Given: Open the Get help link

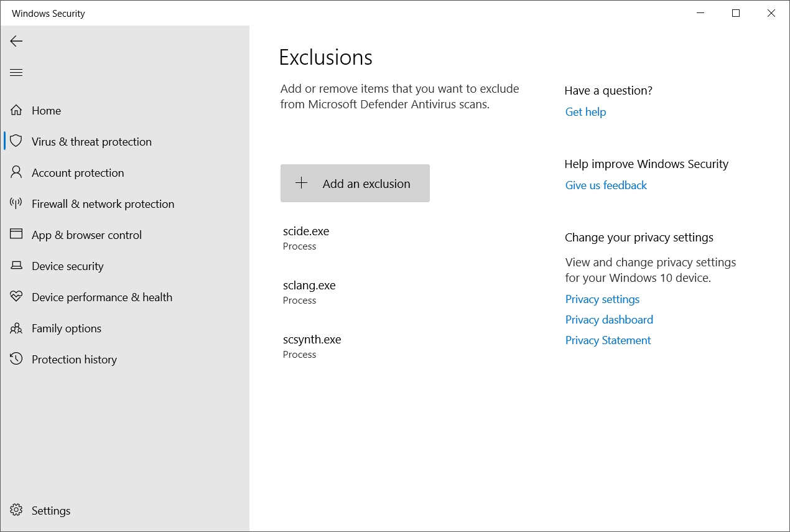Looking at the screenshot, I should tap(585, 112).
